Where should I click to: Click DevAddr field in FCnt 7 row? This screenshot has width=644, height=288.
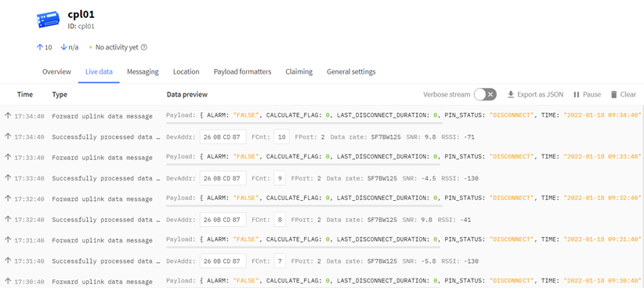click(223, 261)
